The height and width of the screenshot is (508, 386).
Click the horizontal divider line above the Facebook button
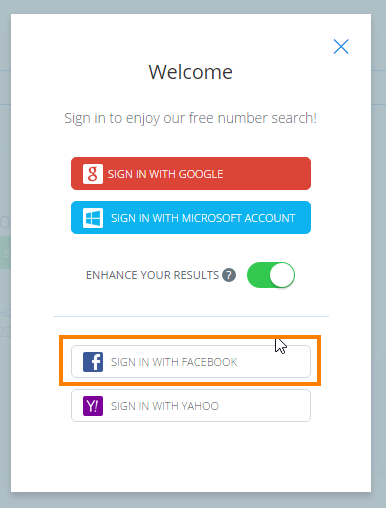191,316
